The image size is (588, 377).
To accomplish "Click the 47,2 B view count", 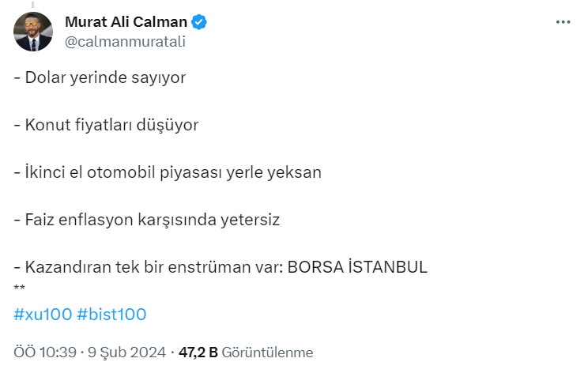I will [x=198, y=352].
